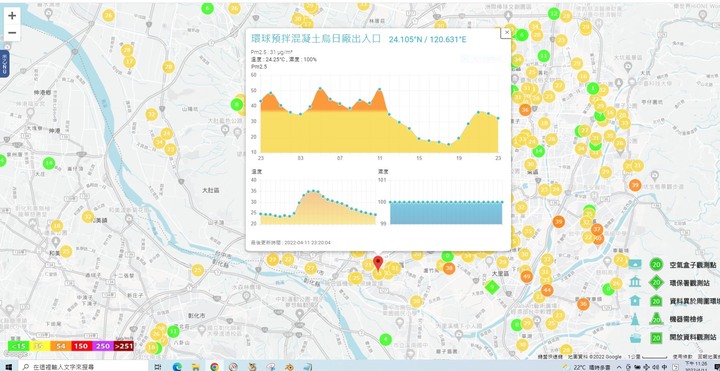This screenshot has width=720, height=371.
Task: Switch to Chrome in the taskbar
Action: pyautogui.click(x=214, y=367)
